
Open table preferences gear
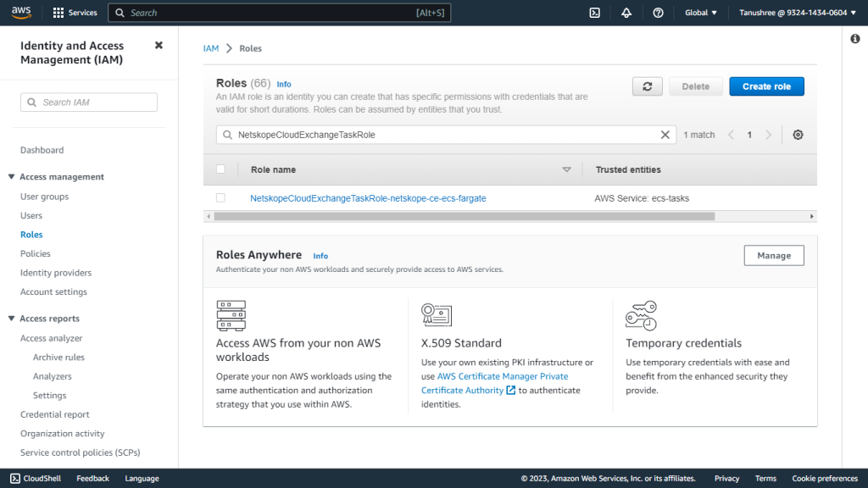click(798, 135)
